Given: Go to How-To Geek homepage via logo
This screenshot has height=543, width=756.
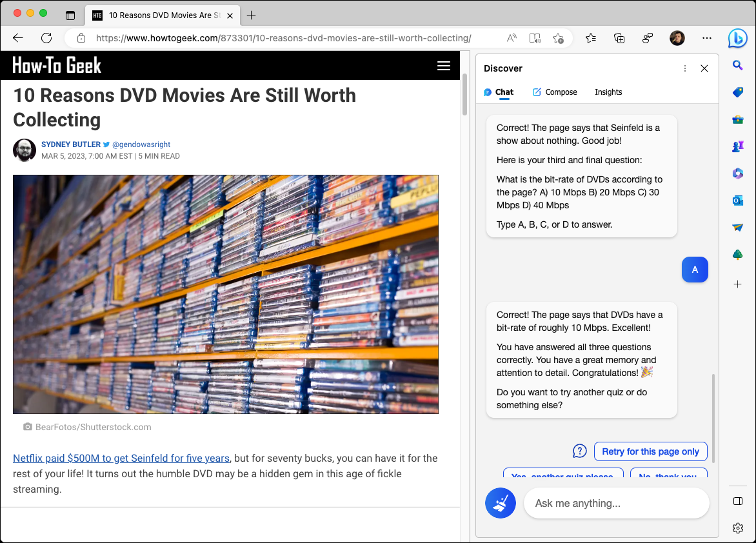Looking at the screenshot, I should pos(57,65).
